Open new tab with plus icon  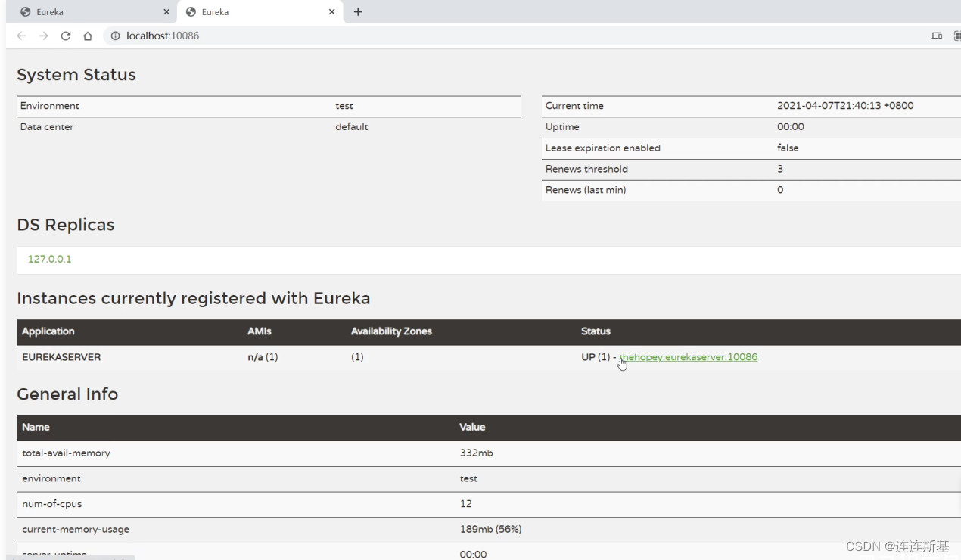pyautogui.click(x=358, y=11)
